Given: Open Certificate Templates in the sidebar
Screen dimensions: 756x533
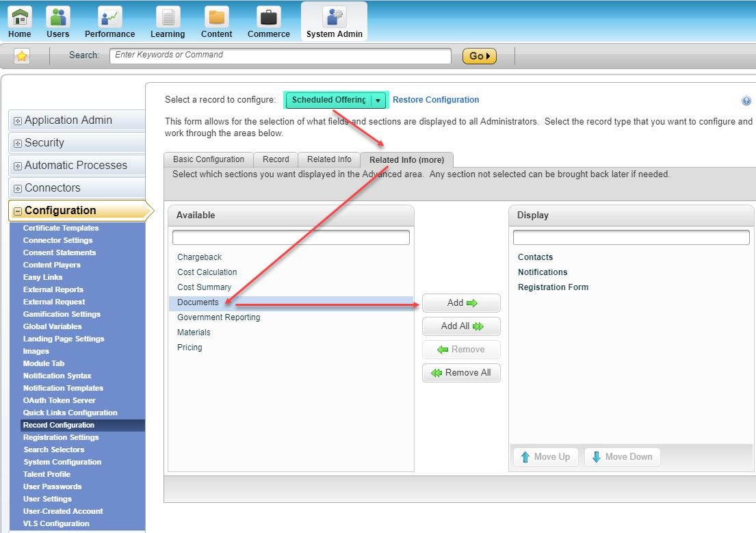Looking at the screenshot, I should (61, 228).
